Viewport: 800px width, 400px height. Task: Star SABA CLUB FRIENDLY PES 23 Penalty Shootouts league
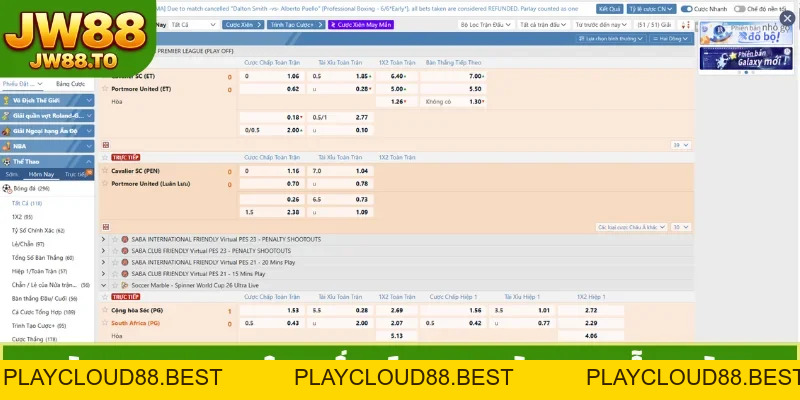click(x=115, y=251)
